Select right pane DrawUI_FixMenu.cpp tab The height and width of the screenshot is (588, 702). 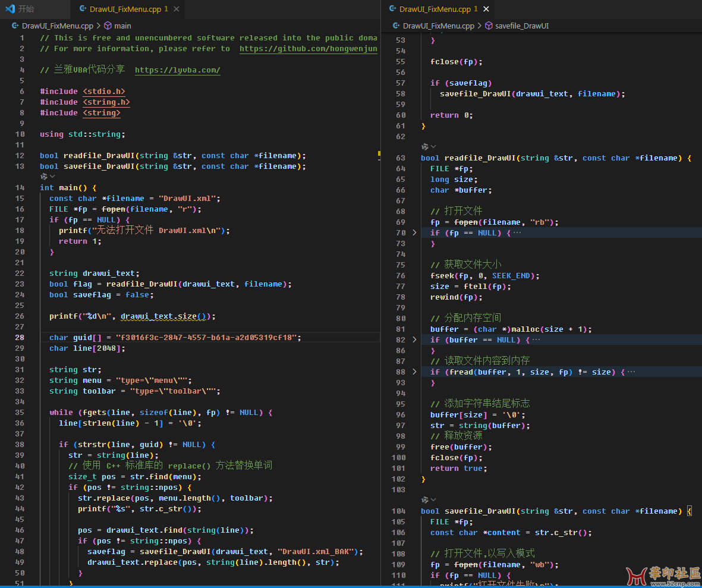click(x=439, y=9)
